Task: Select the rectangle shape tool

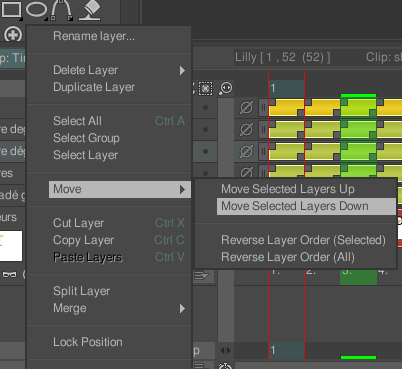Action: pos(12,9)
